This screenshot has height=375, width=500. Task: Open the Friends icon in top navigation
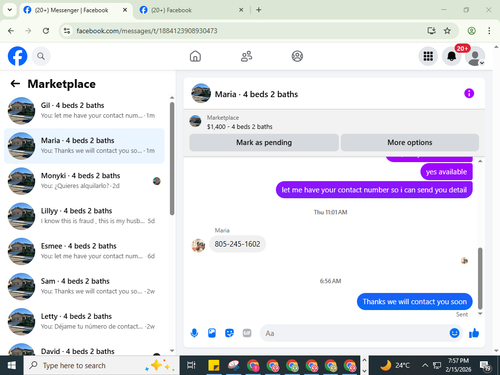(246, 56)
